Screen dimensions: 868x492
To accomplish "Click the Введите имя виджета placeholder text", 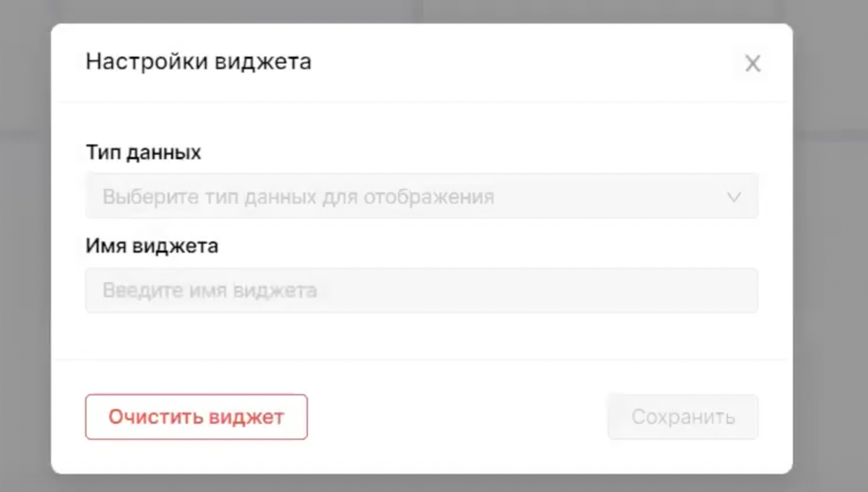I will (210, 290).
